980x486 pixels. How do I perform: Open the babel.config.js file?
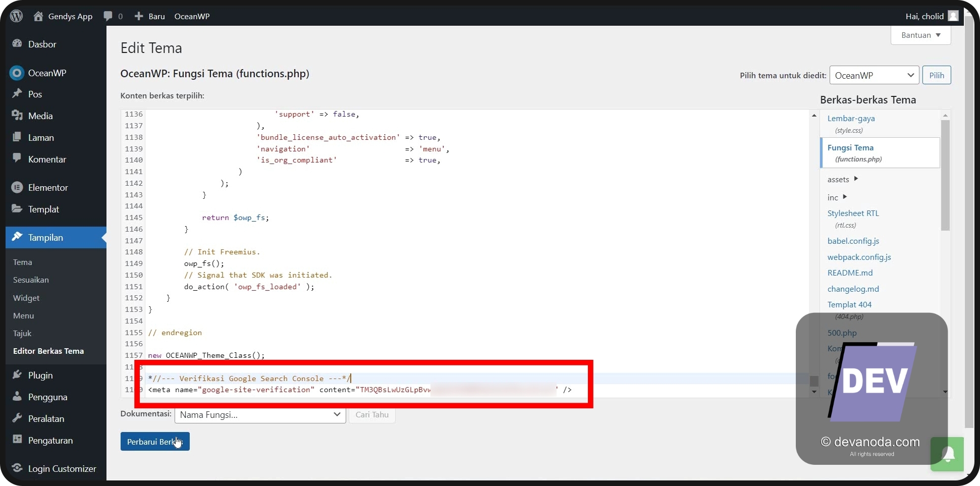pyautogui.click(x=853, y=241)
